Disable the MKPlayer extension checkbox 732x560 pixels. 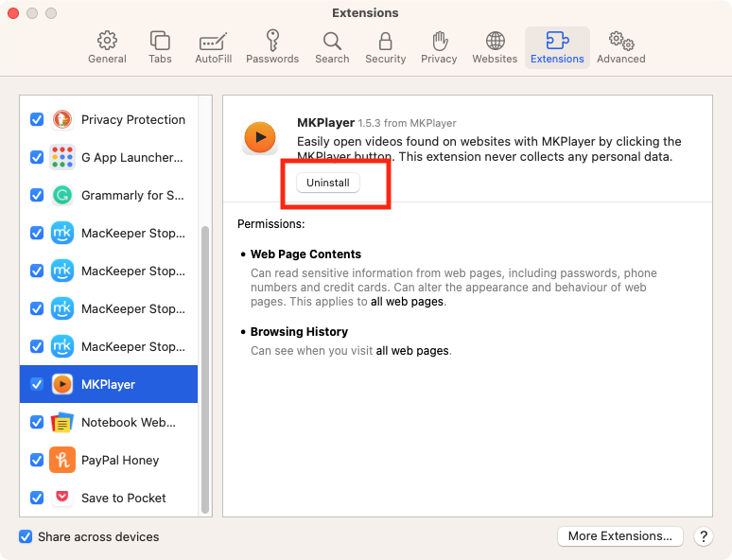tap(37, 384)
